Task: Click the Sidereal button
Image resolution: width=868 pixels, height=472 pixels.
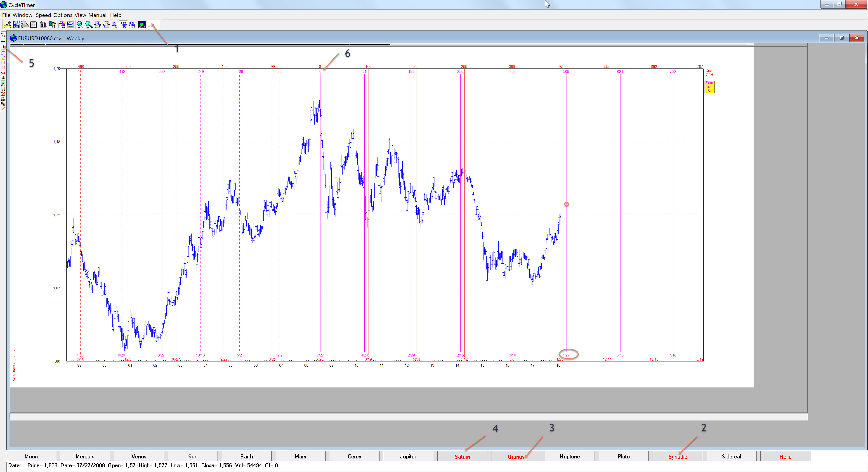Action: [x=731, y=456]
